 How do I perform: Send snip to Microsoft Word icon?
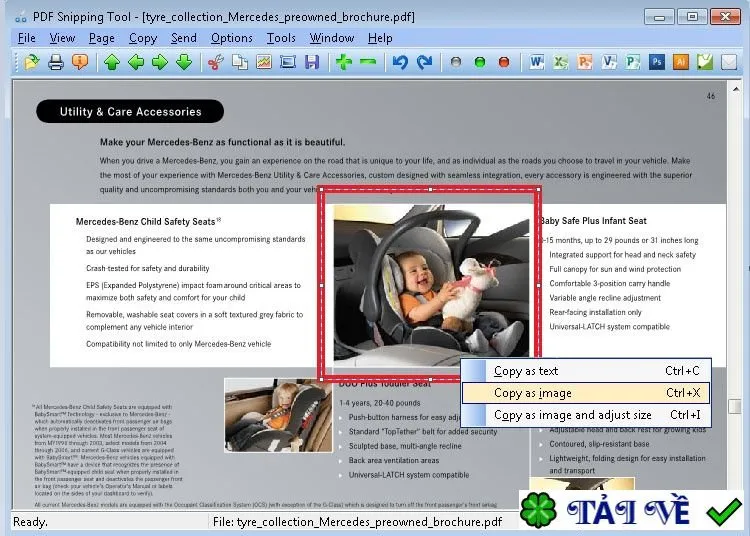(x=537, y=62)
